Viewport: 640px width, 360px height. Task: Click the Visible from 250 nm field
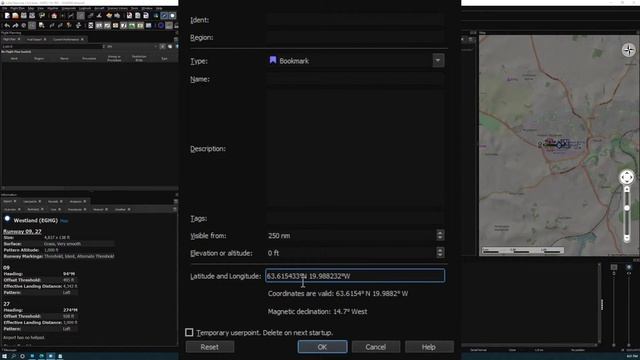point(351,236)
